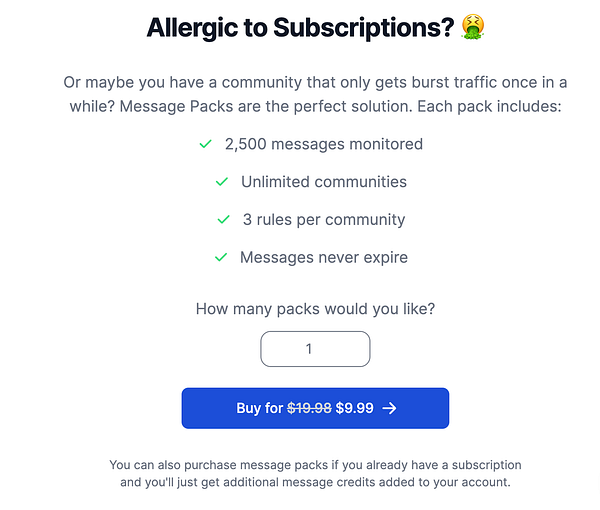This screenshot has height=510, width=600.
Task: Click checkmark beside Messages never expire
Action: 221,257
